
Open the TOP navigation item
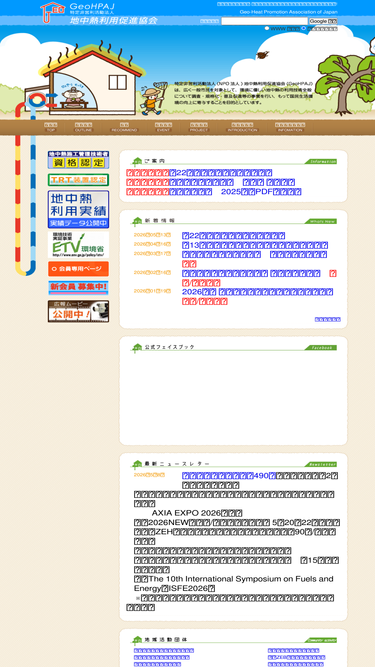[51, 127]
